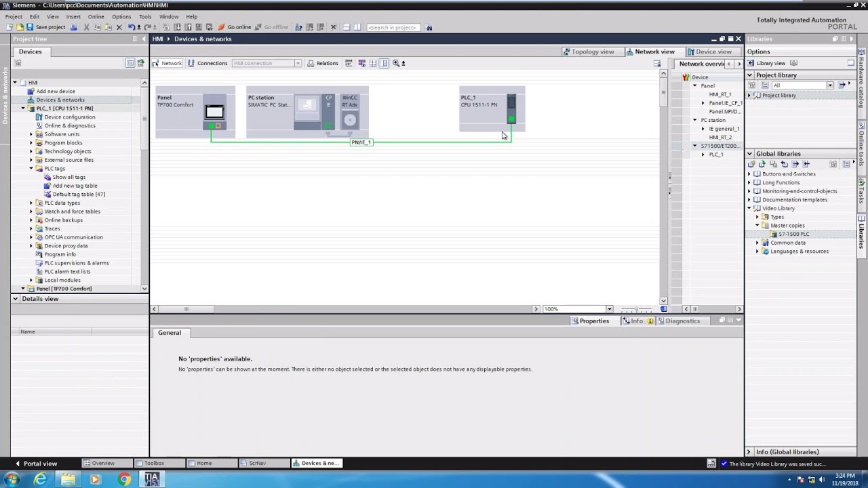Expand the Program blocks node
Viewport: 868px width, 488px height.
(x=31, y=142)
